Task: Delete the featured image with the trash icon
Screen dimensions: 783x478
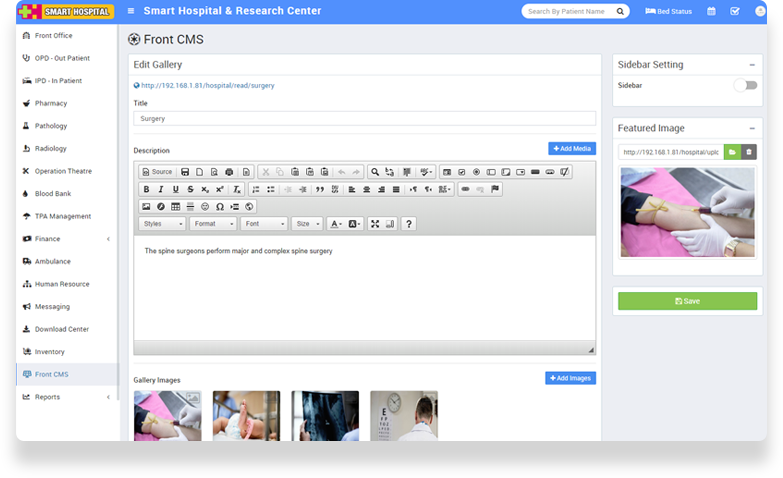Action: pos(748,152)
